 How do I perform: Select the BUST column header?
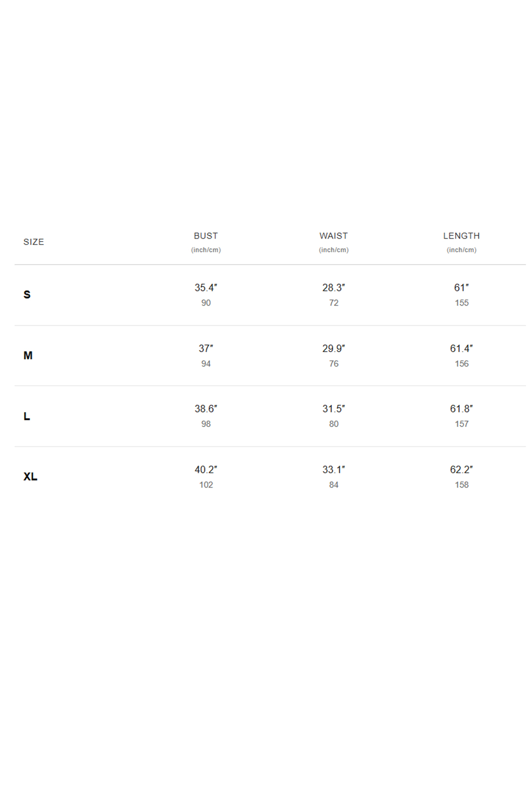point(206,236)
